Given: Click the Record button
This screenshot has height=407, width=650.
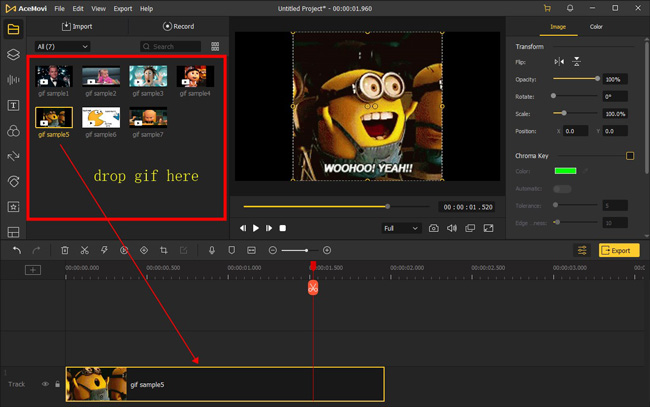Looking at the screenshot, I should pos(179,27).
